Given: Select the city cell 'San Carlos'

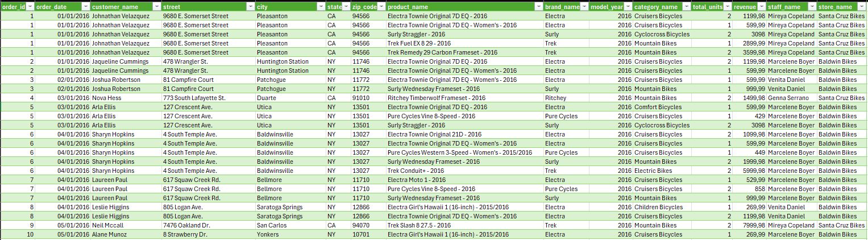Looking at the screenshot, I should pos(290,225).
